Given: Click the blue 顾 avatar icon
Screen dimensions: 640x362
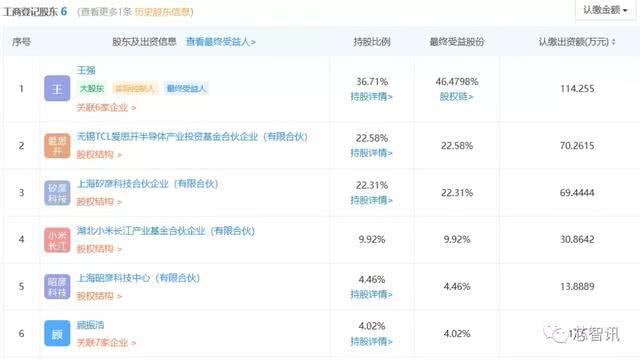Looking at the screenshot, I should (57, 333).
